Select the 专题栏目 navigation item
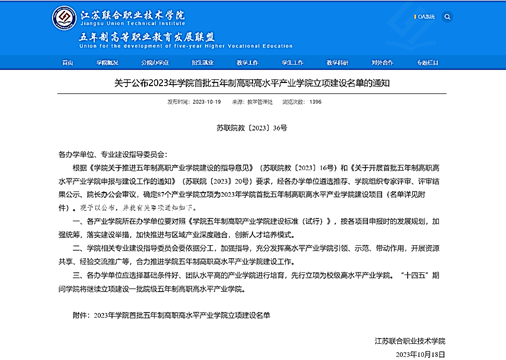506x360 pixels. pyautogui.click(x=428, y=62)
